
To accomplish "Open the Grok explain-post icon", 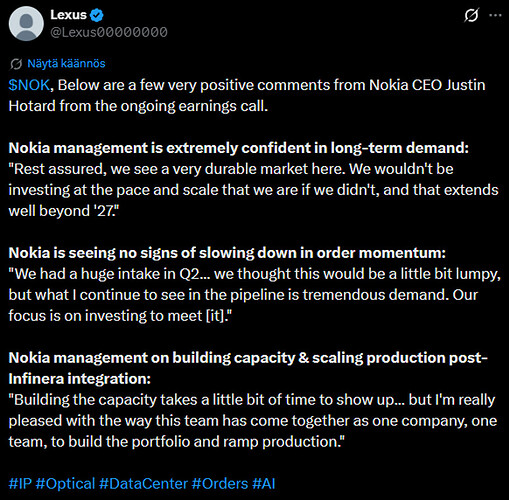I will coord(471,15).
